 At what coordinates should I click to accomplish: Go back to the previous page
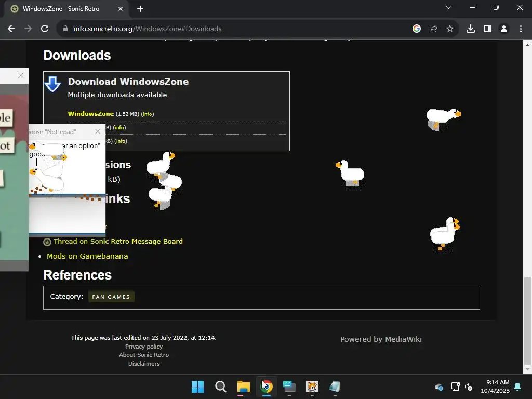11,29
